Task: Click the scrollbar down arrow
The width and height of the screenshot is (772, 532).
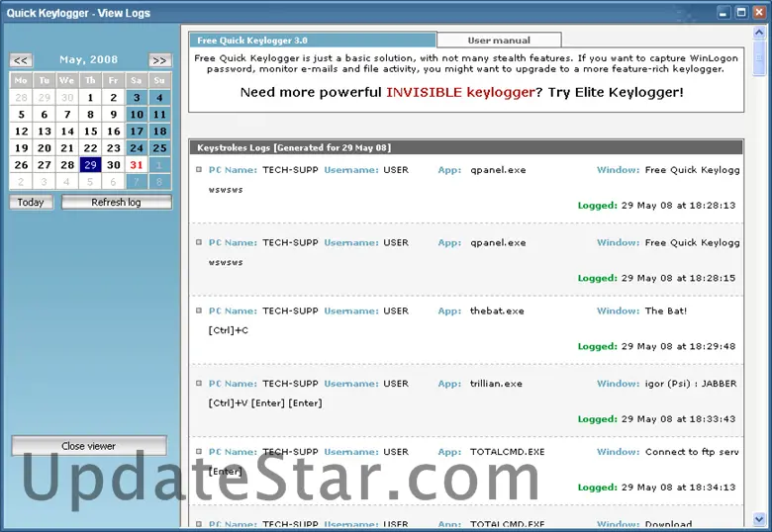Action: coord(759,519)
